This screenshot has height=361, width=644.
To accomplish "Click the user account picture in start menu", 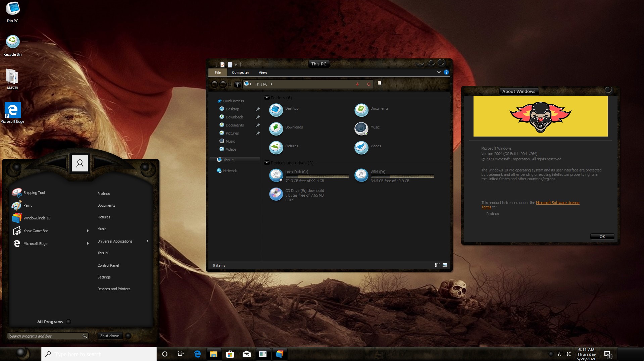I will [x=80, y=163].
